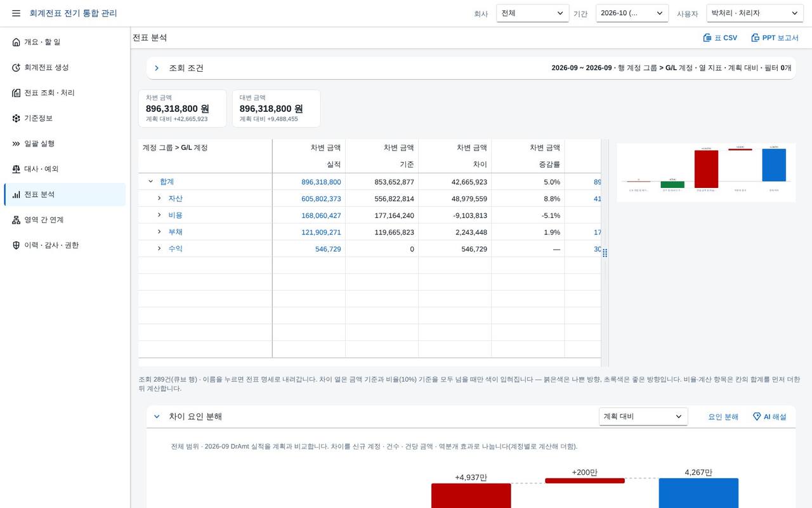Click the column splitter grip handle
The height and width of the screenshot is (508, 812).
[605, 253]
